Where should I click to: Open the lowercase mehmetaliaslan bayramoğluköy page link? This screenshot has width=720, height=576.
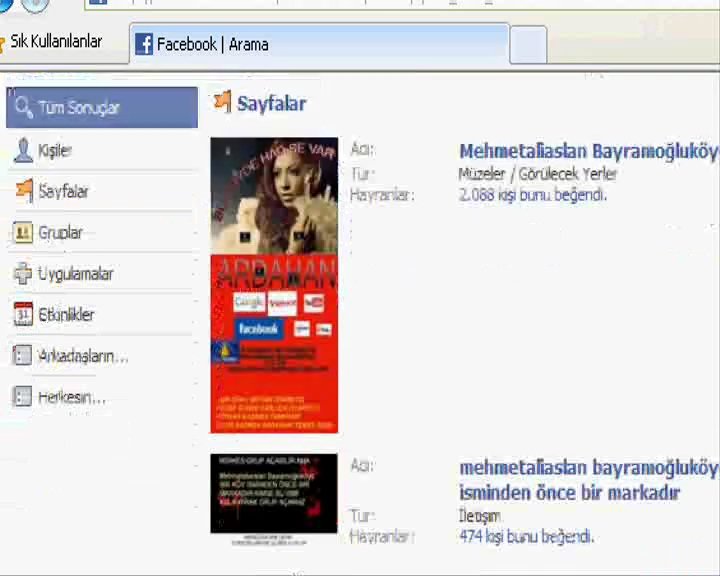pos(589,468)
